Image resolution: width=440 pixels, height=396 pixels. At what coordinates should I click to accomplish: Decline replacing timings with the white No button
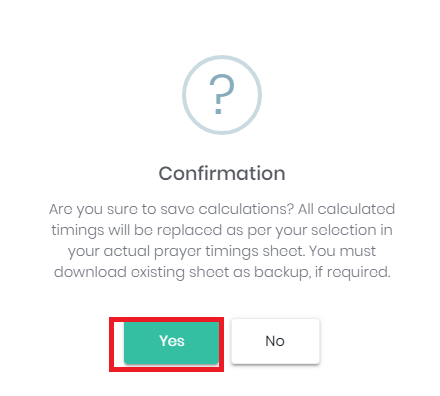(x=275, y=341)
